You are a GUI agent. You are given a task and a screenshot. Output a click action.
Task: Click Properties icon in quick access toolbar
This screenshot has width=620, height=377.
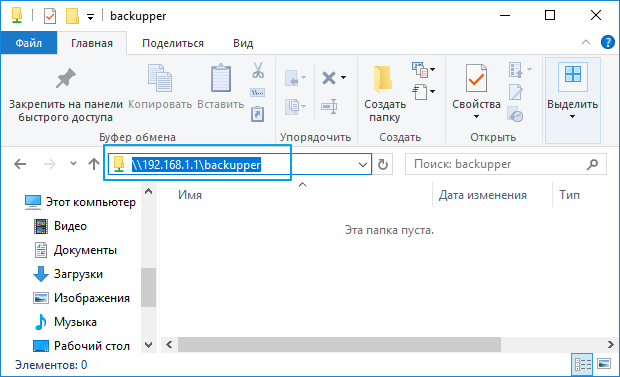pyautogui.click(x=50, y=16)
